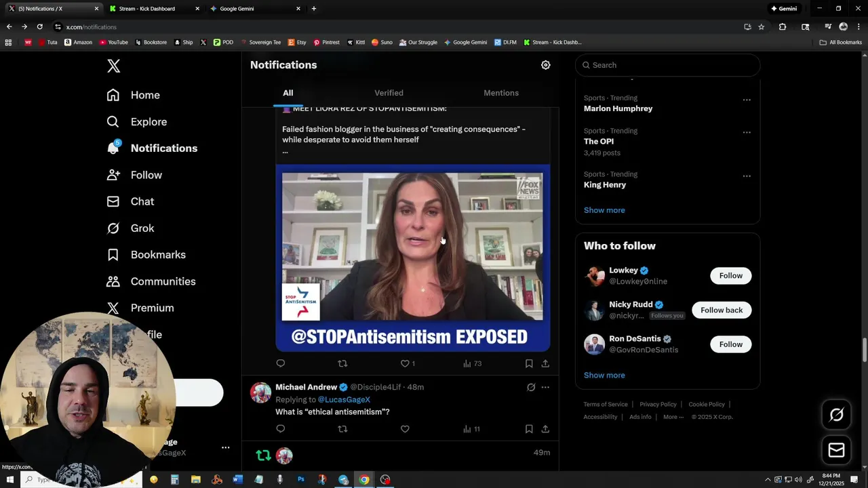
Task: Open the Privacy Policy link
Action: [x=658, y=405]
